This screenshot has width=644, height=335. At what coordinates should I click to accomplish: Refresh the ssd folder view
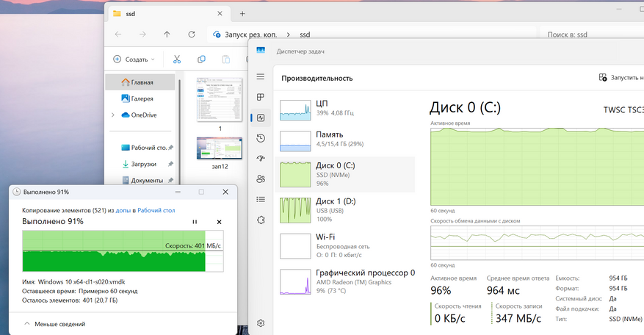tap(192, 35)
